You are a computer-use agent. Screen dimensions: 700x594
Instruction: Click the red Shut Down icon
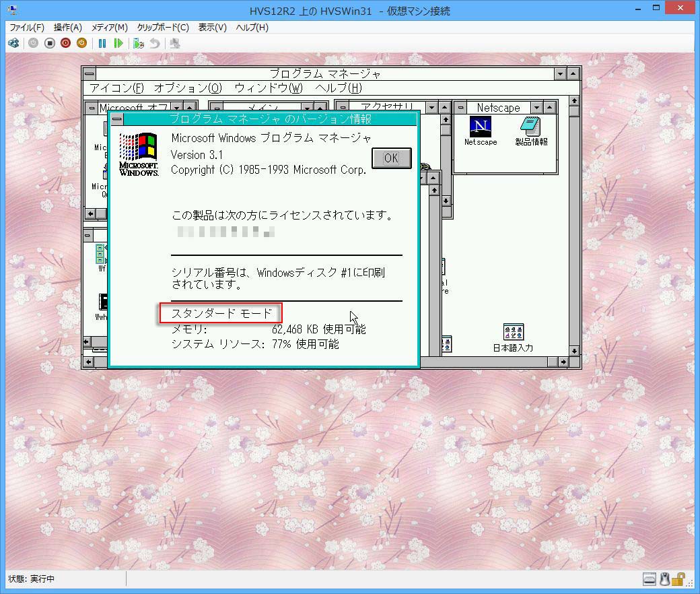coord(66,43)
